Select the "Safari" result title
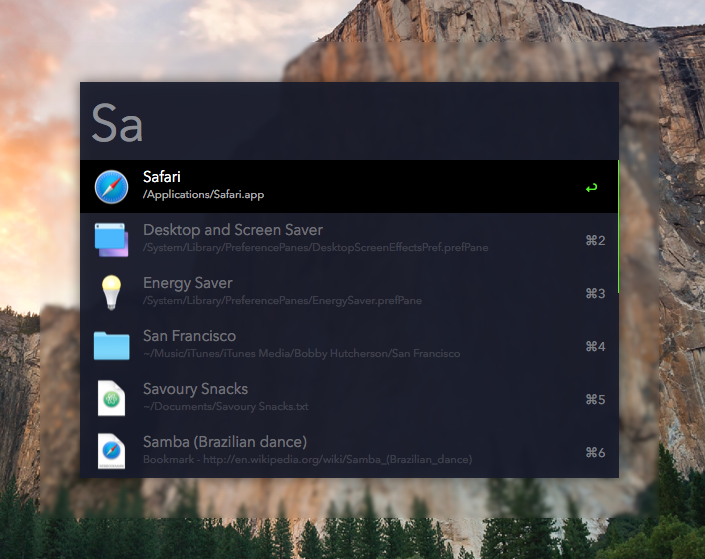This screenshot has height=559, width=705. (x=162, y=178)
